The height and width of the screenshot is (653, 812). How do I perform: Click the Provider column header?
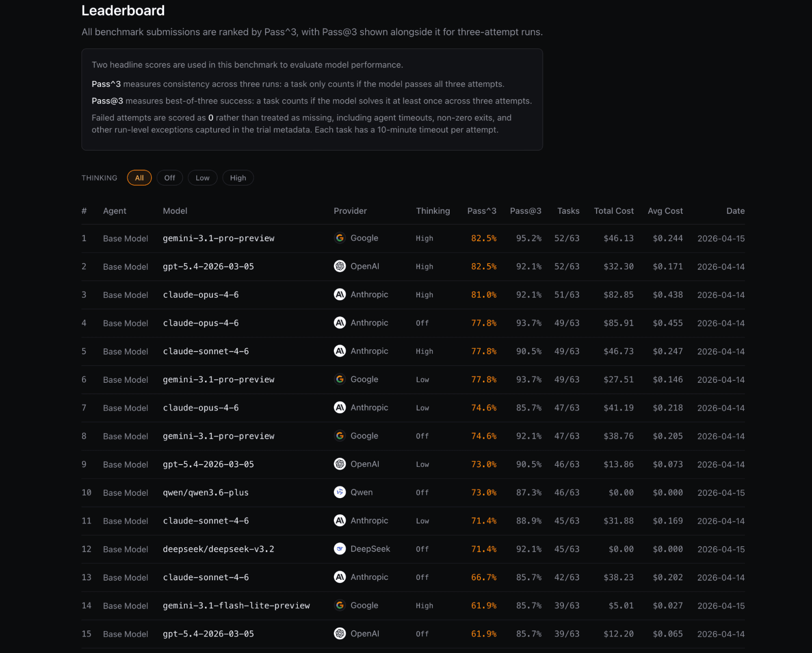pyautogui.click(x=350, y=211)
